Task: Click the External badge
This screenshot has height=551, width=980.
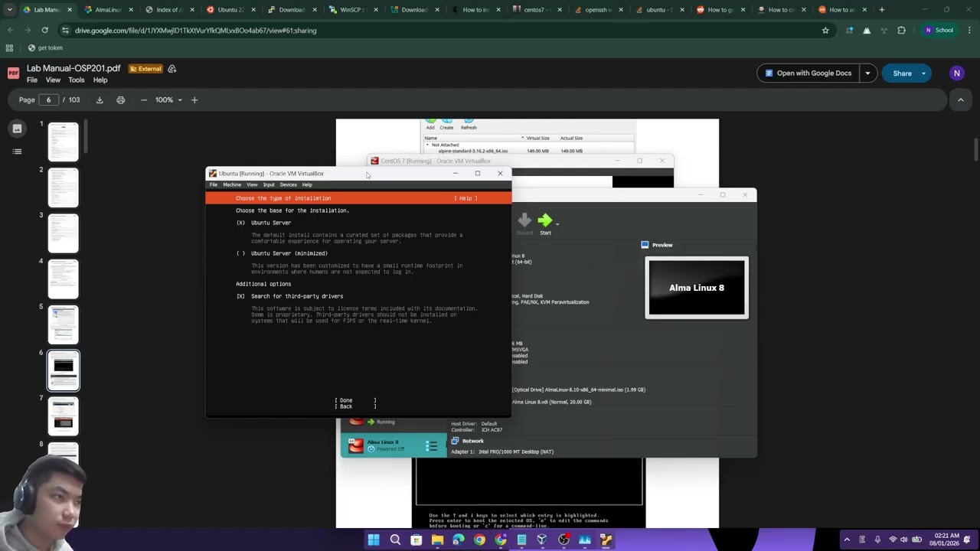Action: click(x=145, y=69)
